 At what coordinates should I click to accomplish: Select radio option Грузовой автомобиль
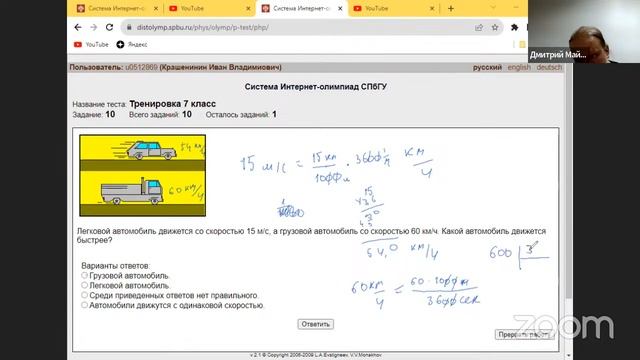pos(84,276)
